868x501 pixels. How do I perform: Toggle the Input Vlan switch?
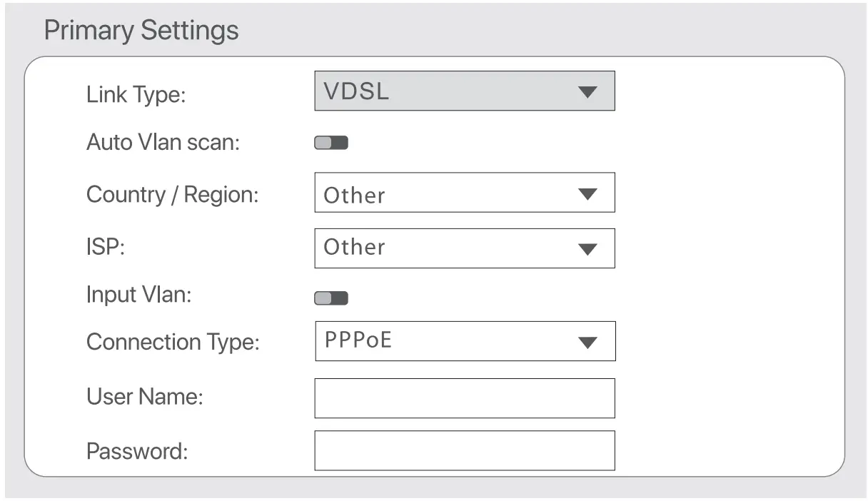click(x=331, y=298)
